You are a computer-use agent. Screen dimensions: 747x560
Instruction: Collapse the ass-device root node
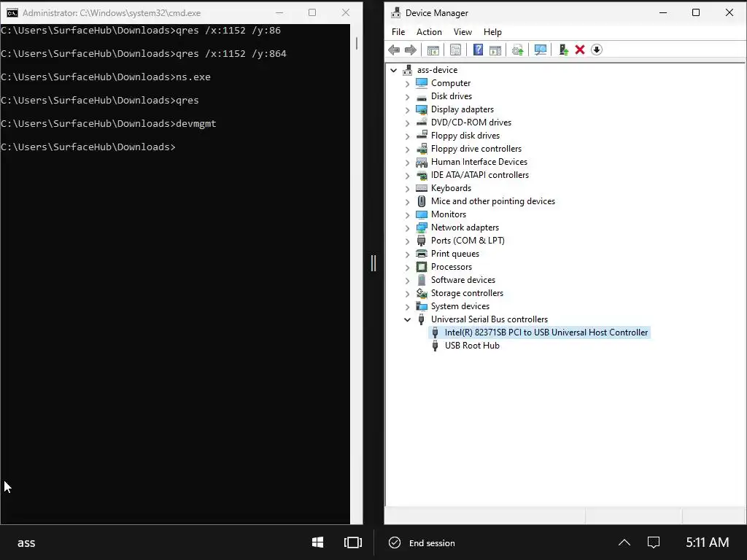click(x=393, y=70)
